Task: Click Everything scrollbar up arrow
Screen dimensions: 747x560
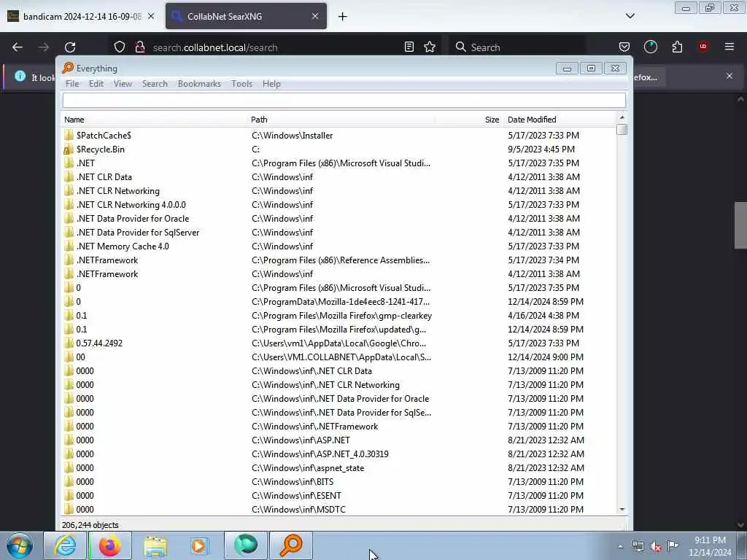Action: (x=622, y=117)
